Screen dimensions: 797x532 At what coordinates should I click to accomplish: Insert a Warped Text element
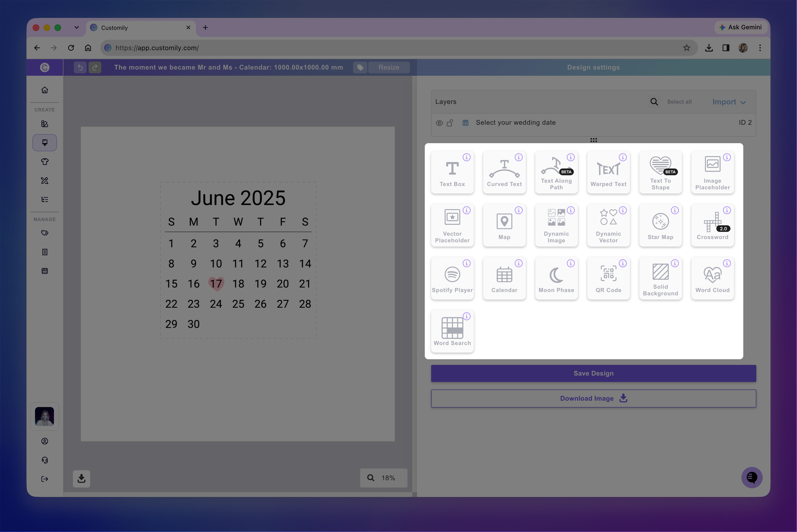(x=608, y=172)
